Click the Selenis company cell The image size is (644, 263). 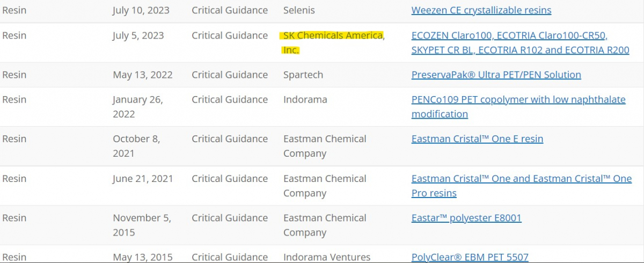[x=299, y=10]
